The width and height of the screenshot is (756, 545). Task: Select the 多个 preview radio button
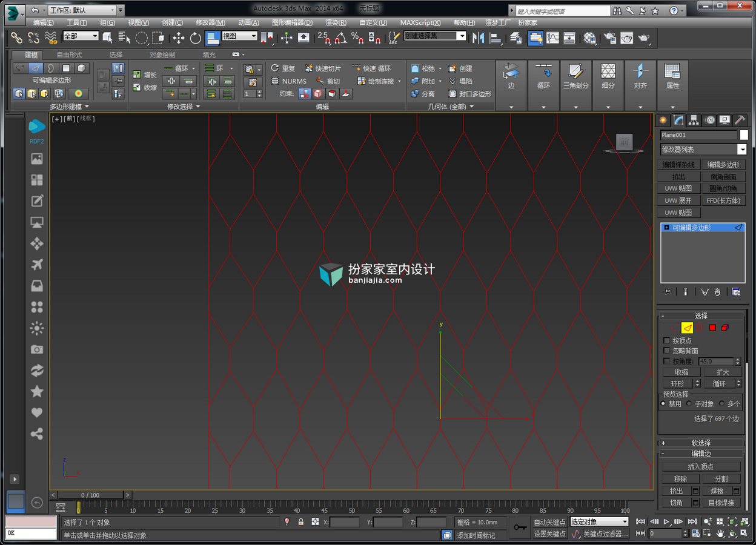(721, 403)
